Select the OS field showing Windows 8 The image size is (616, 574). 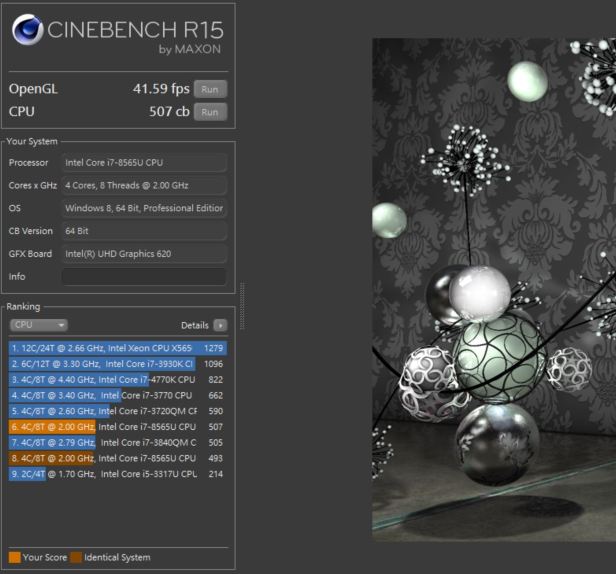(144, 208)
